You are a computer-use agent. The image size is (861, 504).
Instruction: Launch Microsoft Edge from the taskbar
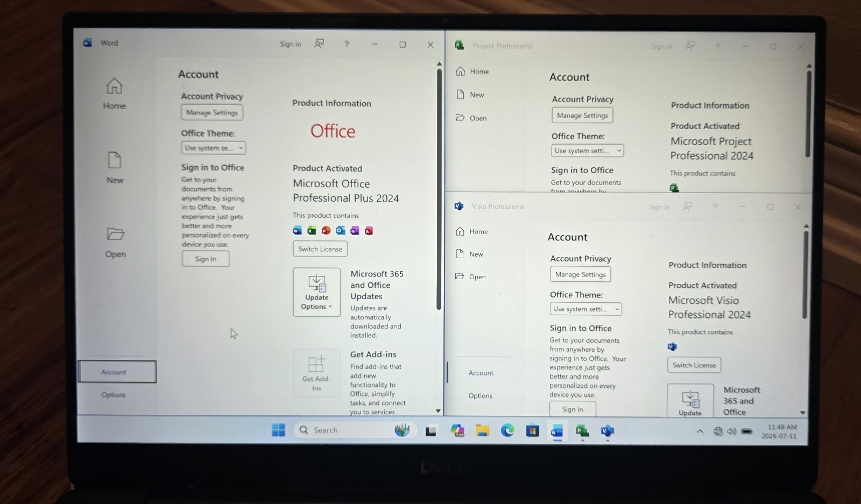coord(507,430)
